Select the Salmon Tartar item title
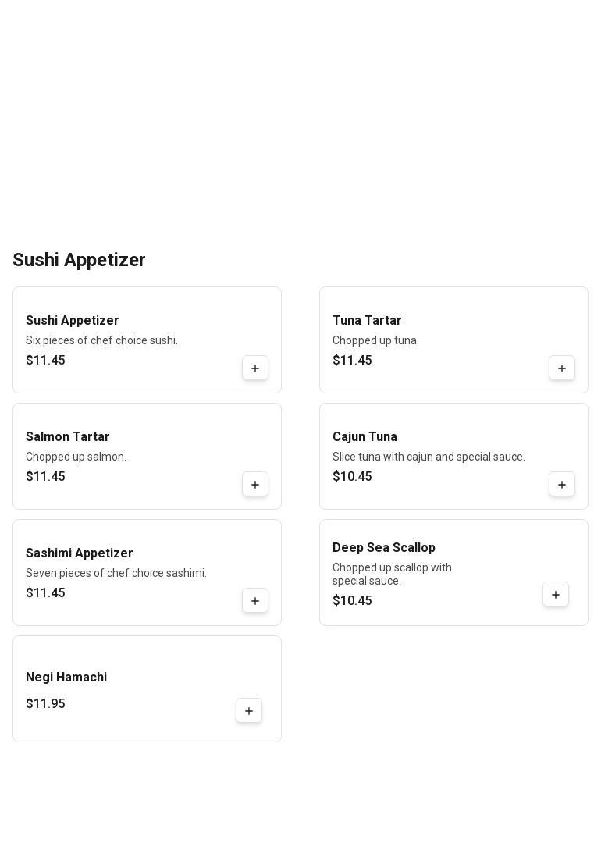601x868 pixels. [x=68, y=437]
